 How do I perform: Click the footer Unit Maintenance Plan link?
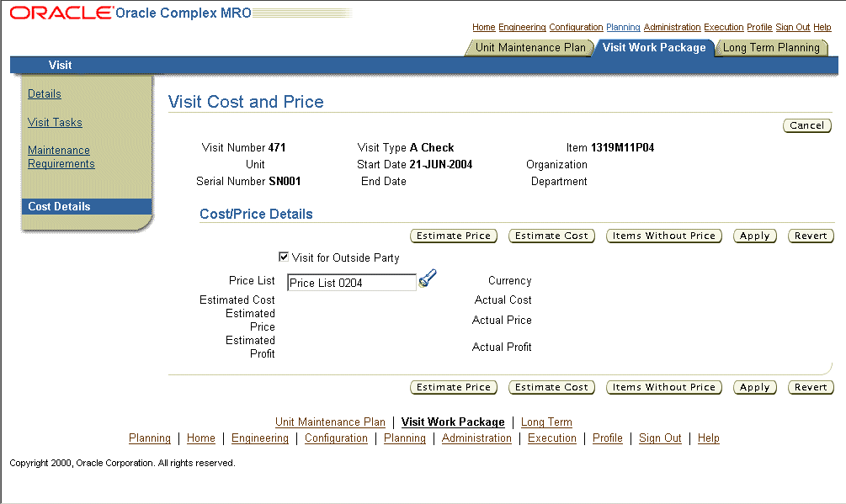tap(330, 422)
